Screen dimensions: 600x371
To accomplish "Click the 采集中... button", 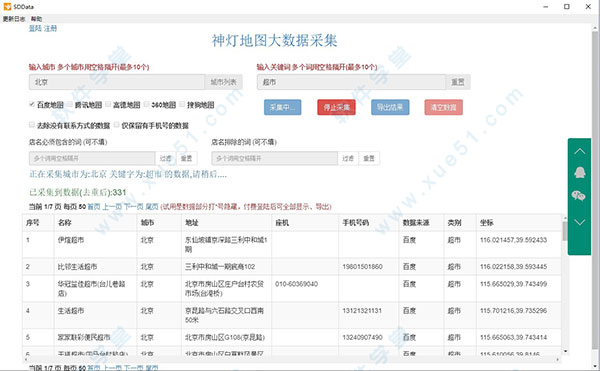I will point(282,107).
